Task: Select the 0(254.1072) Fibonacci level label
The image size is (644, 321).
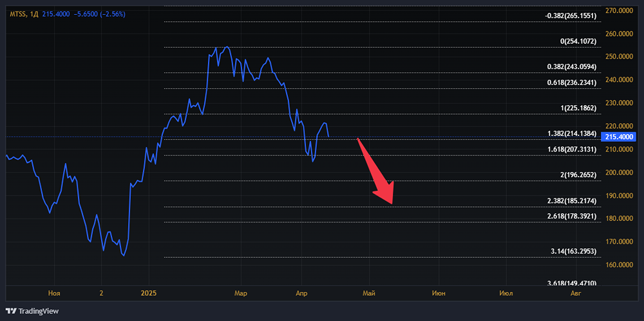Action: click(578, 41)
